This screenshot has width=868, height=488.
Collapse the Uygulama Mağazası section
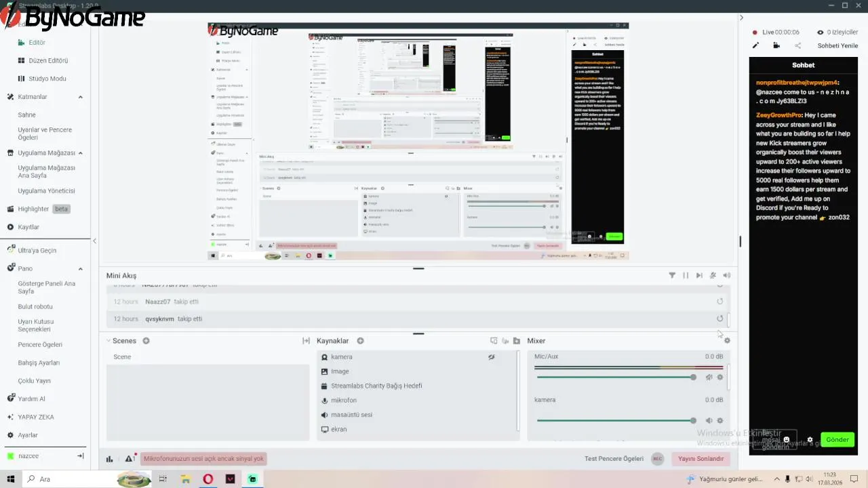tap(80, 153)
